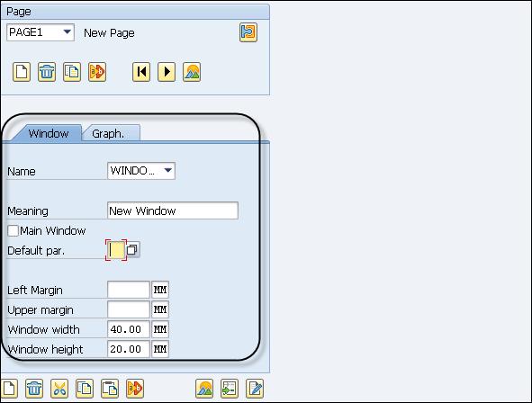Open the text editor pencil icon
This screenshot has width=532, height=403.
(255, 389)
